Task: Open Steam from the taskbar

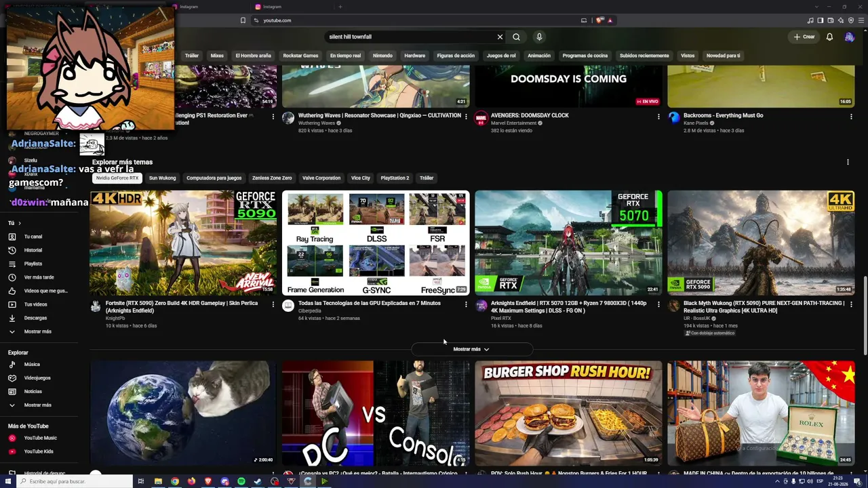Action: 258,481
